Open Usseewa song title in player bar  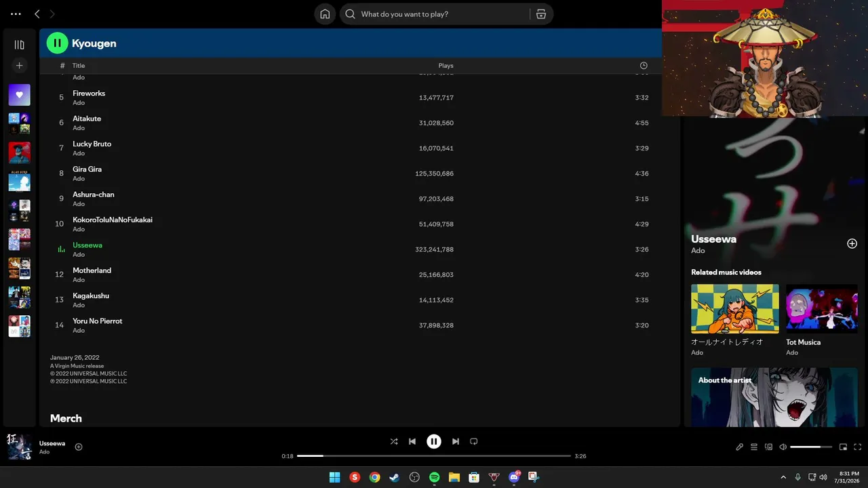pyautogui.click(x=52, y=443)
